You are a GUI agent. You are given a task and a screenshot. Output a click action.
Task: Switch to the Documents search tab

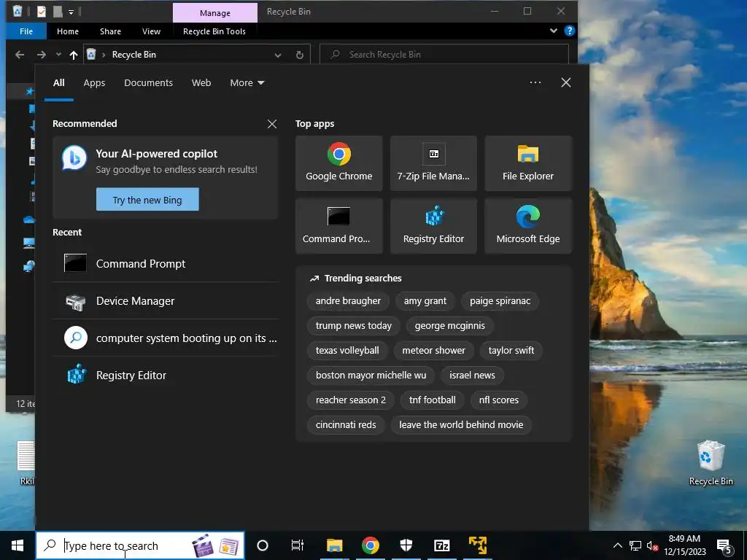(148, 83)
